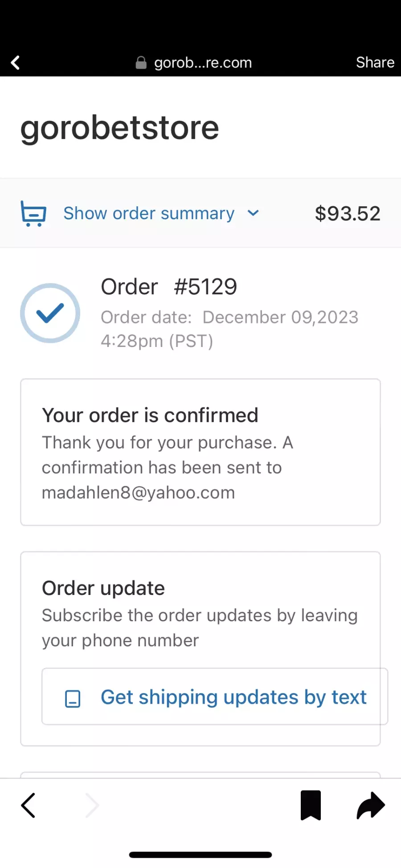
Task: Tap the $93.52 order total
Action: tap(348, 213)
